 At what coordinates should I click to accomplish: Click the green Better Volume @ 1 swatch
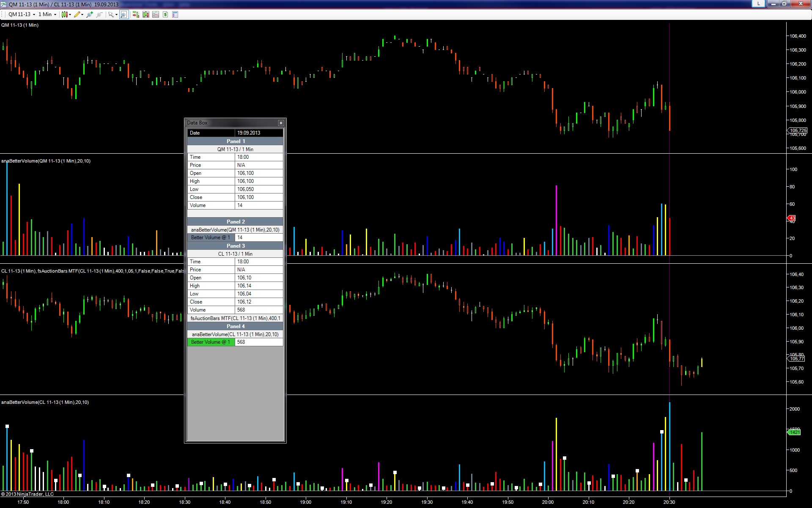point(211,342)
